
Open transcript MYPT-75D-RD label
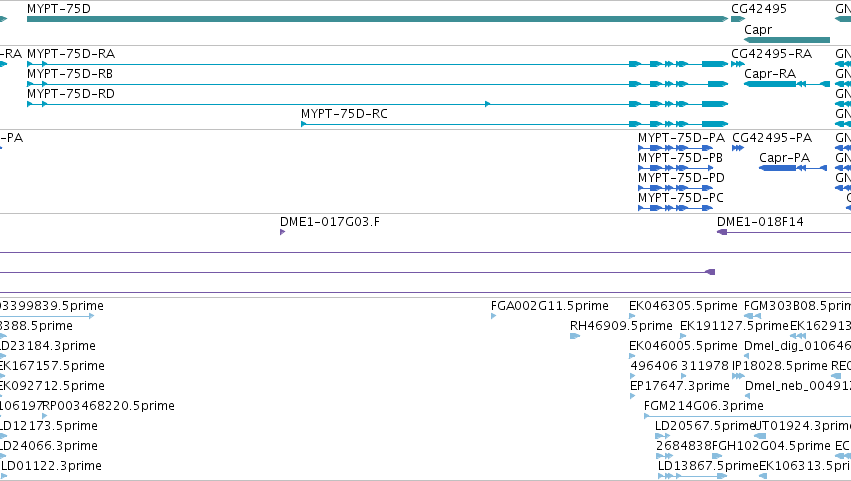[x=71, y=94]
